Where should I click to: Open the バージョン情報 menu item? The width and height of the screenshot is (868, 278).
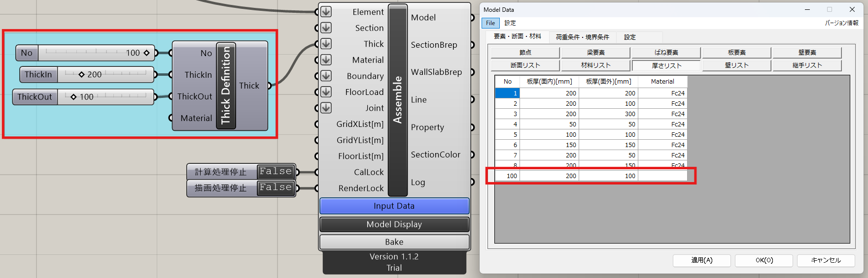[841, 23]
